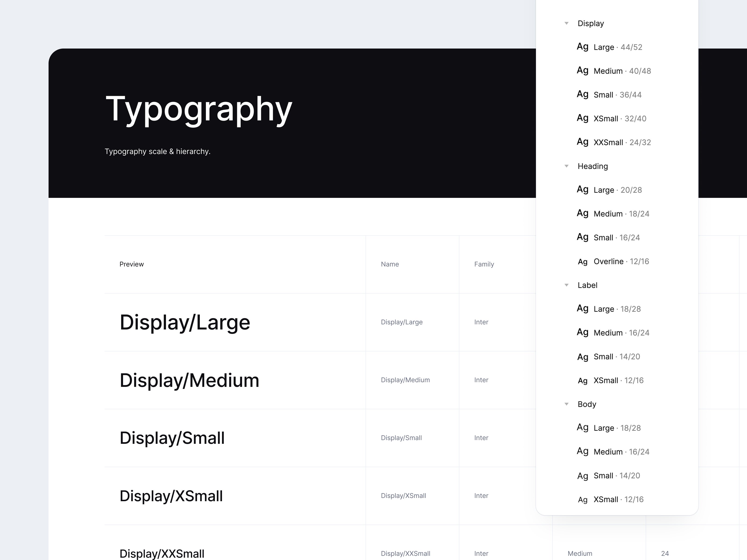
Task: Select Label Small 14/20 text style
Action: [609, 357]
